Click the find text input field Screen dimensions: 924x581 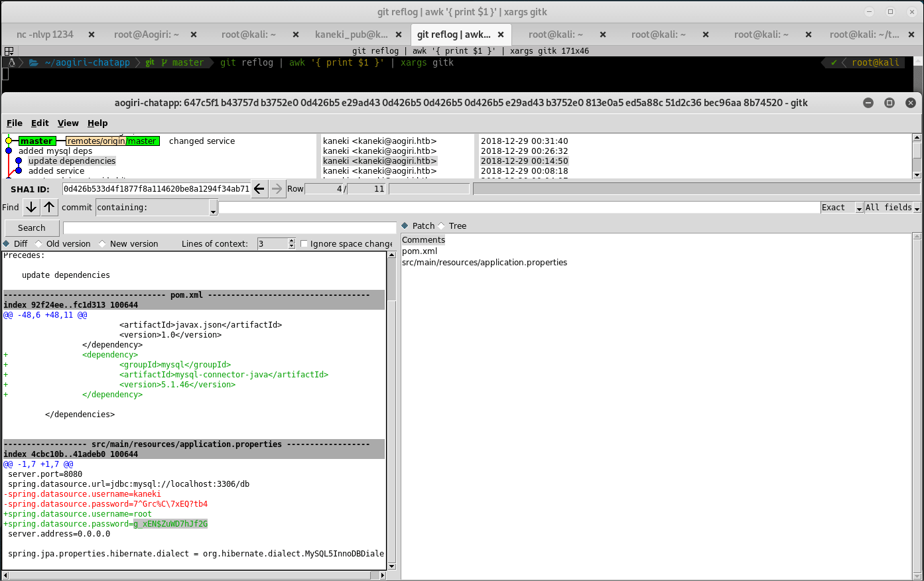(x=519, y=208)
